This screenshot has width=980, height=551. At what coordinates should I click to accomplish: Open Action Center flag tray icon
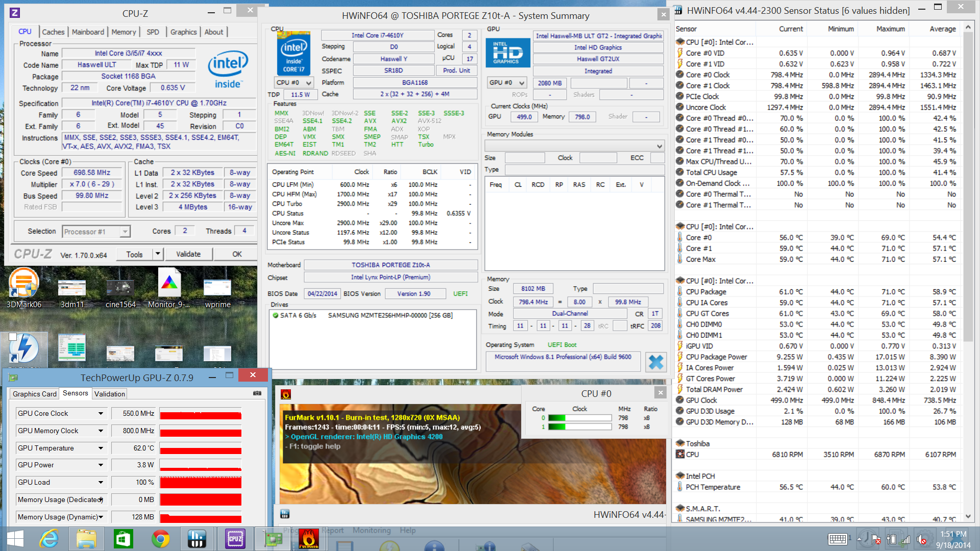[x=876, y=539]
